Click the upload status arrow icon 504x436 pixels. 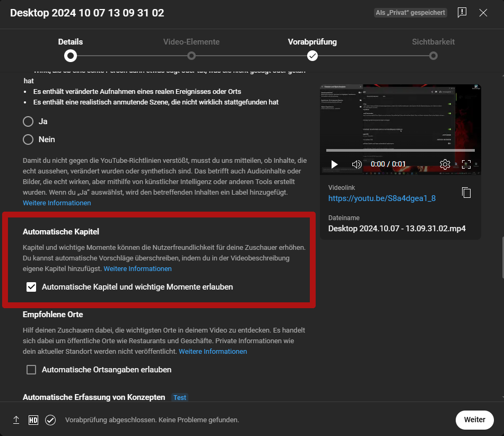pyautogui.click(x=16, y=420)
